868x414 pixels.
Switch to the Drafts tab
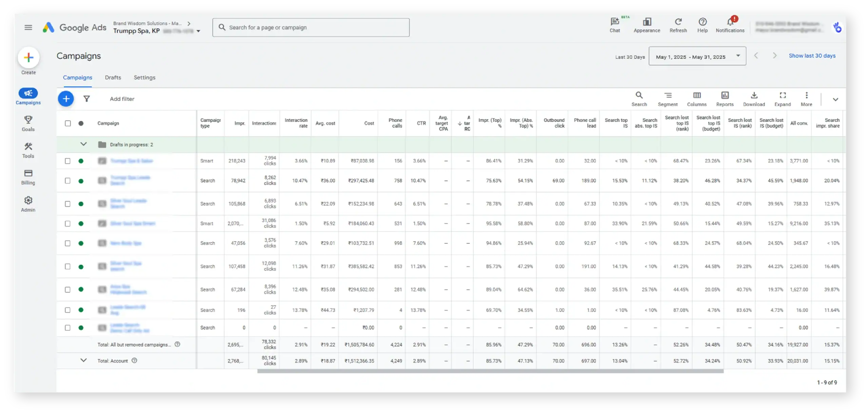(113, 78)
